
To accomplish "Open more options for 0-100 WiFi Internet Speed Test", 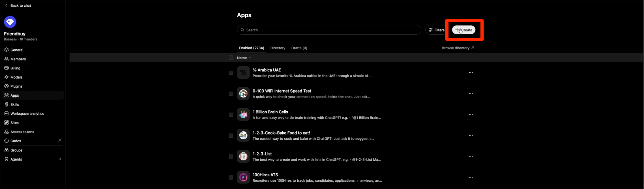I will [x=471, y=93].
